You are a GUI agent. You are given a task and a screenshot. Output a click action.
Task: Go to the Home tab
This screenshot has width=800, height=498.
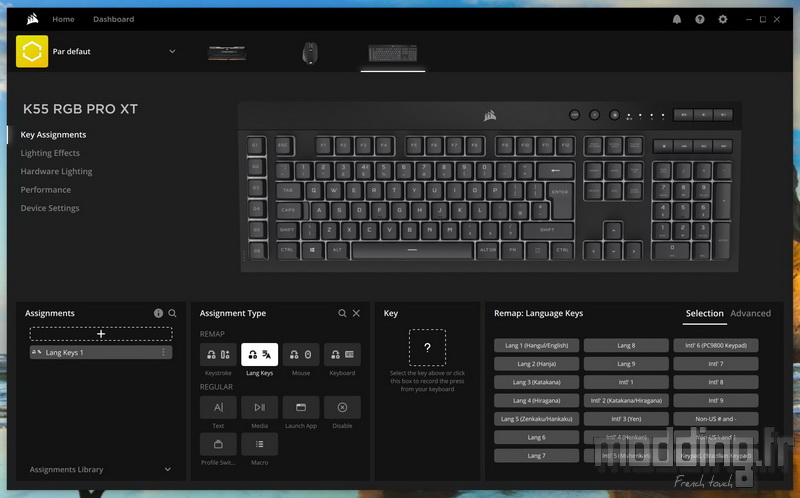[x=63, y=19]
